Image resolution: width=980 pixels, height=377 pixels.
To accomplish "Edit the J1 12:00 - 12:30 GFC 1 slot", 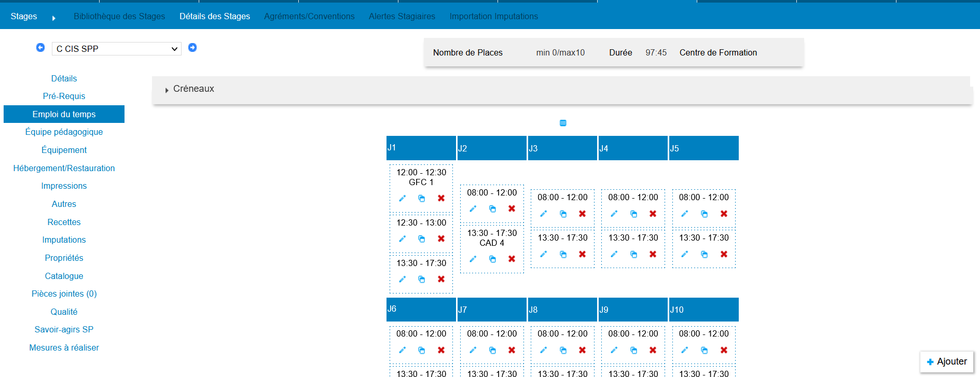I will tap(402, 198).
